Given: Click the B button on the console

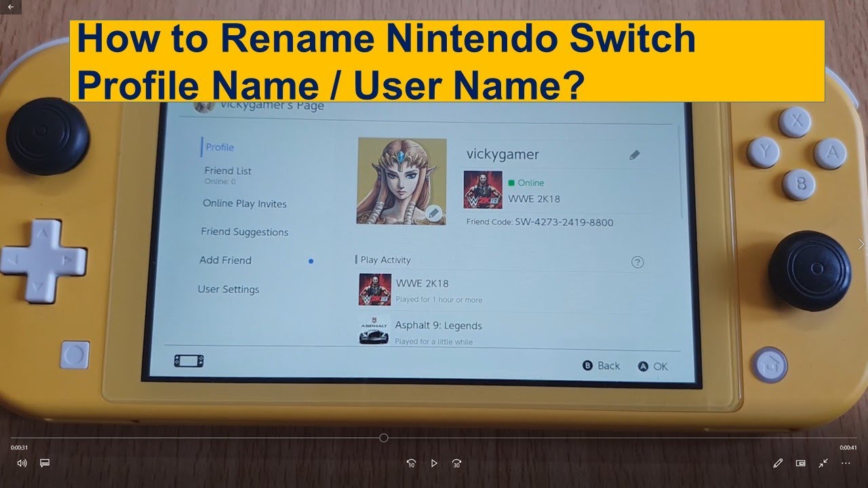Looking at the screenshot, I should (x=799, y=184).
